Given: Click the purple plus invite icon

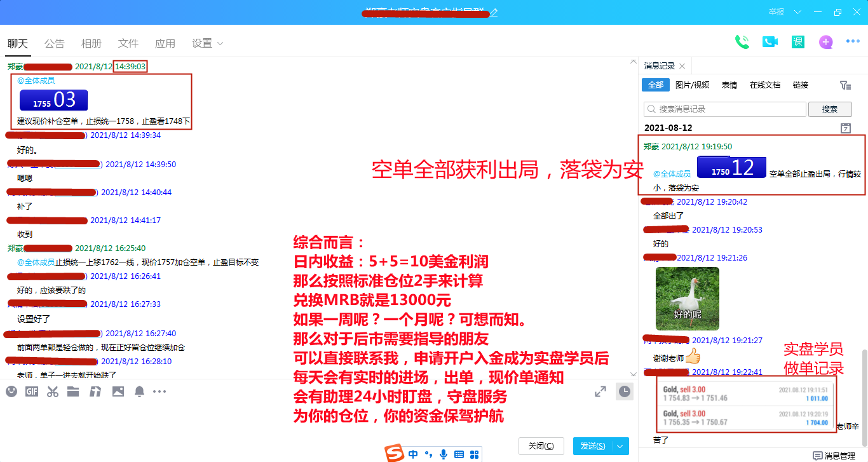Looking at the screenshot, I should pyautogui.click(x=825, y=42).
